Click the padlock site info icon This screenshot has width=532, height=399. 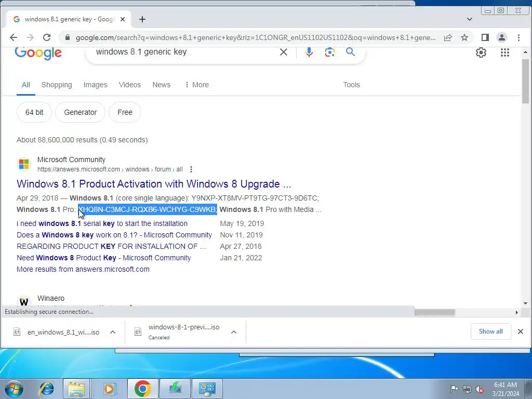pos(68,37)
